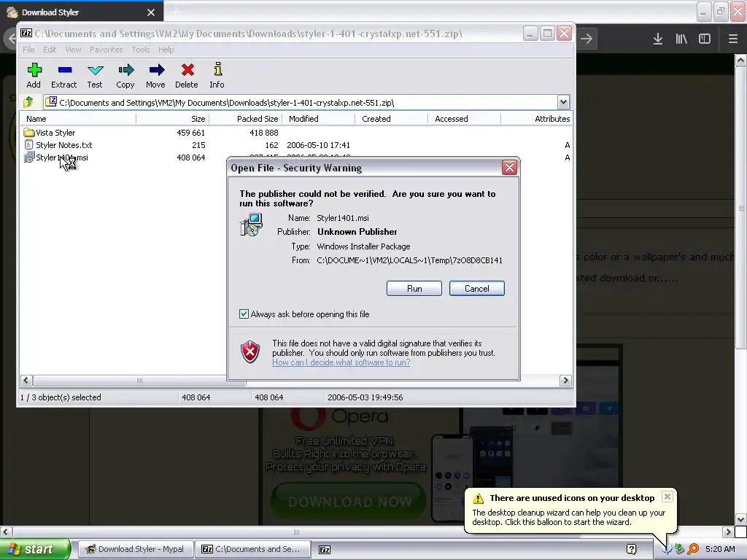Click the browser vertical scrollbar up arrow
Screen dimensions: 747x560
click(740, 60)
